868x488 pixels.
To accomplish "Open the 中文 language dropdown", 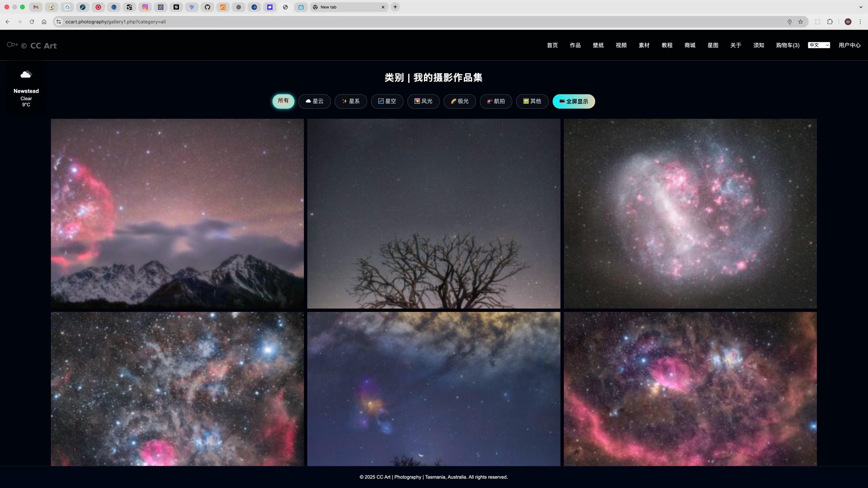I will click(x=819, y=45).
